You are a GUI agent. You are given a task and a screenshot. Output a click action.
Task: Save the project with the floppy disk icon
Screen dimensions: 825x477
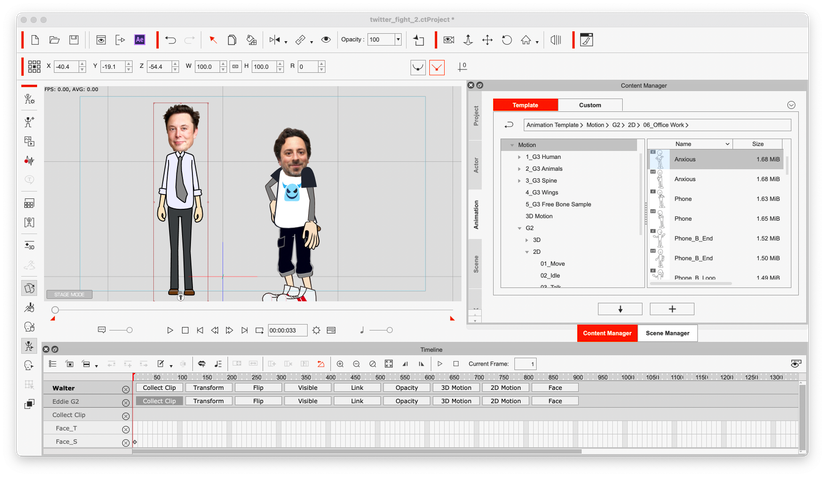click(x=74, y=40)
